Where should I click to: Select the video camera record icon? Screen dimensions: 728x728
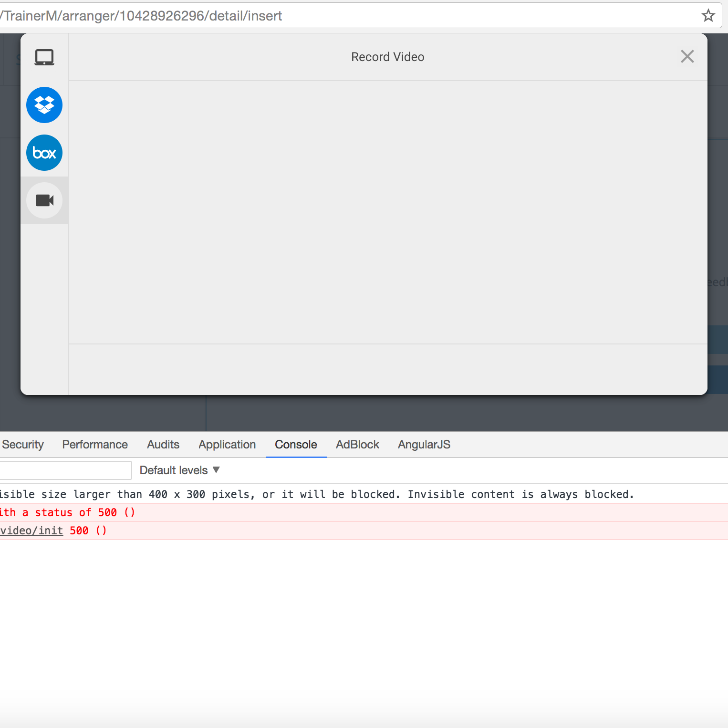click(44, 200)
